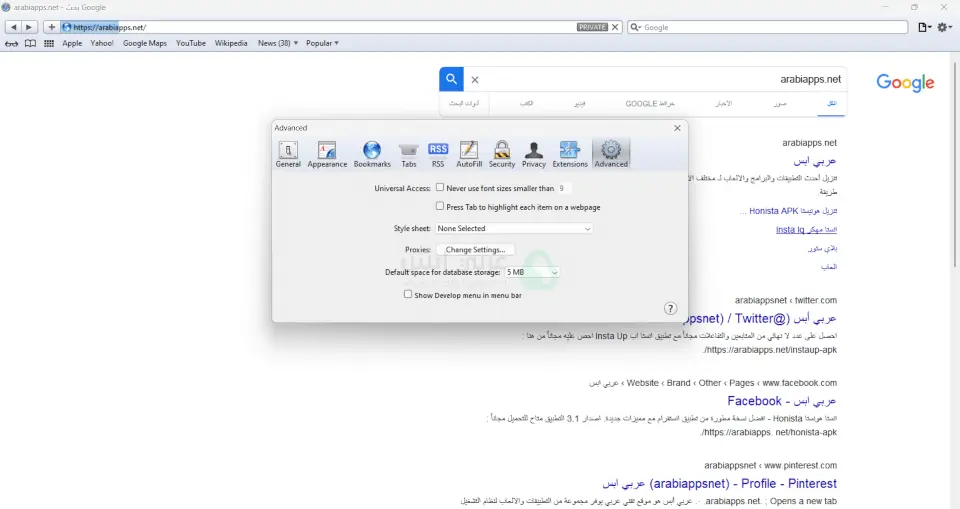Close the Advanced preferences dialog
Image resolution: width=960 pixels, height=509 pixels.
click(x=677, y=128)
